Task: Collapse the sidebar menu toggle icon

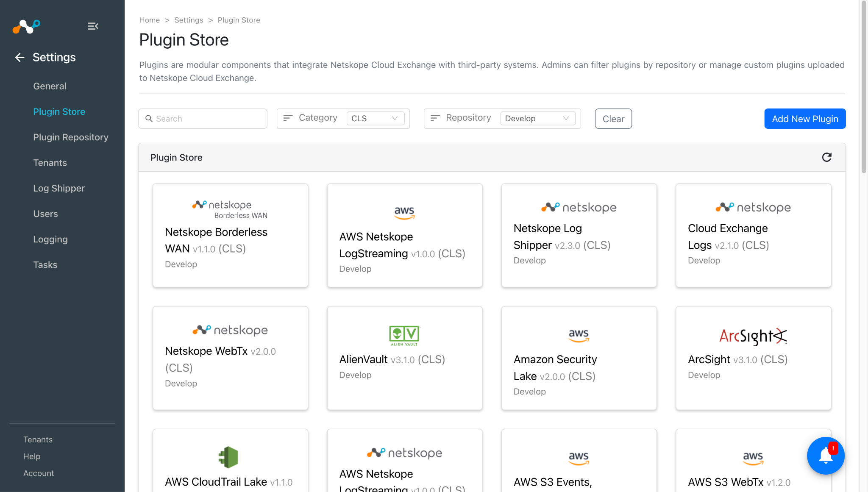Action: click(93, 26)
